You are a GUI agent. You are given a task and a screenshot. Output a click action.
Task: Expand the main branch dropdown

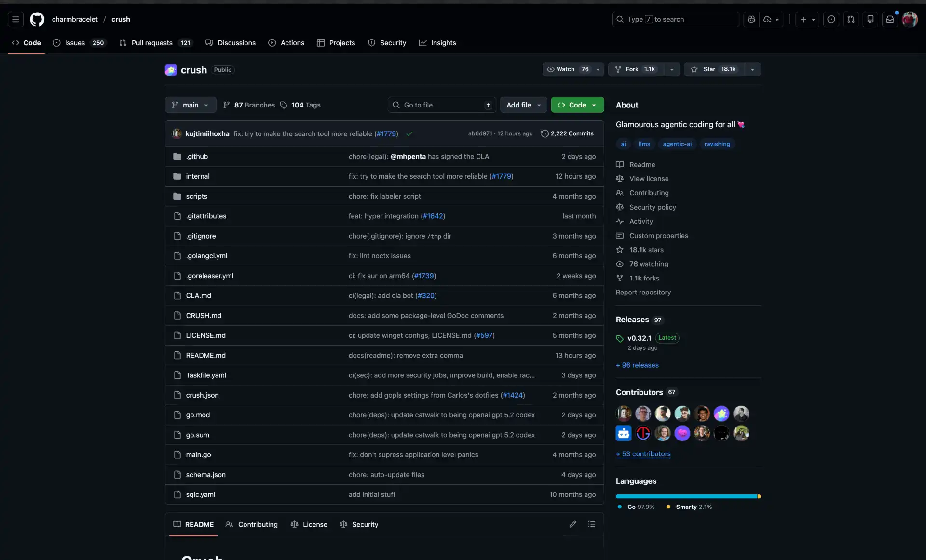pyautogui.click(x=191, y=105)
